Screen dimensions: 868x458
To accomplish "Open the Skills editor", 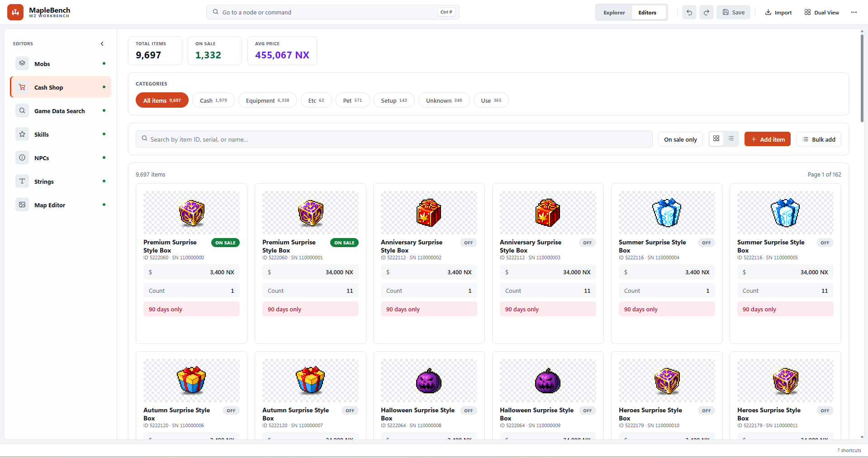I will pos(61,134).
